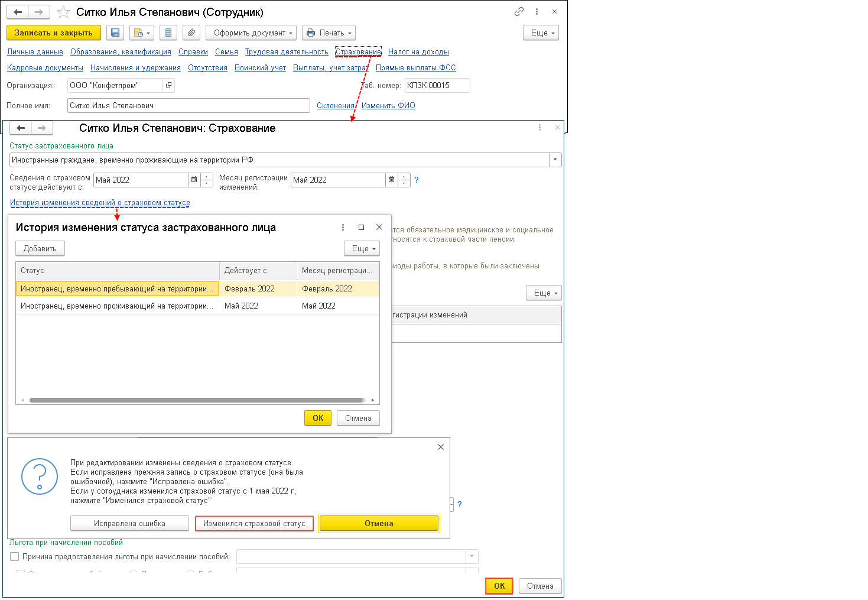This screenshot has width=868, height=600.
Task: Open Прямые выплаты ФСС link
Action: tap(416, 68)
